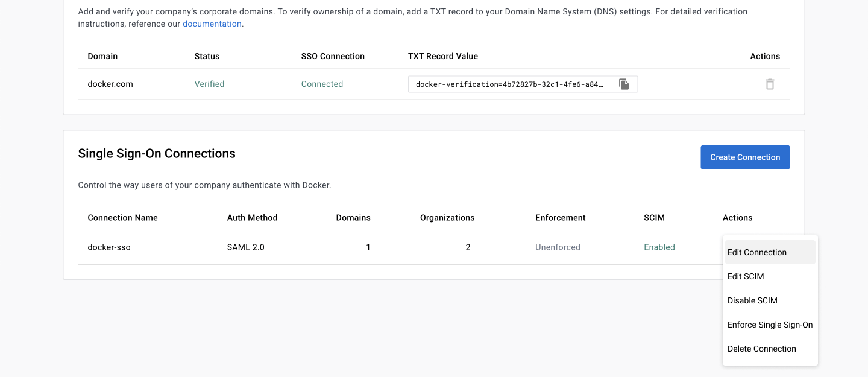Screen dimensions: 868x377
Task: Click the docker.com domain cell
Action: (110, 84)
